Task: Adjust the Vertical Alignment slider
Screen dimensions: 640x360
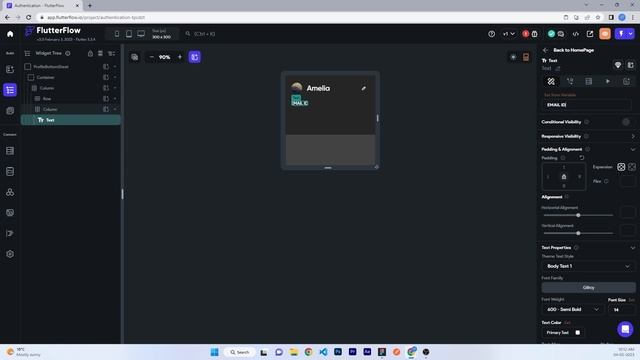Action: [578, 233]
